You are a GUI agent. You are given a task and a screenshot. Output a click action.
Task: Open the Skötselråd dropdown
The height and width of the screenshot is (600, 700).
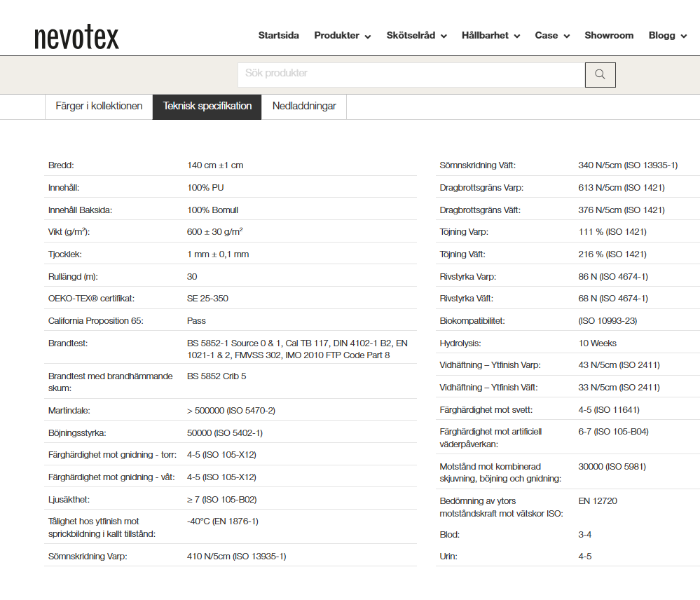point(416,36)
